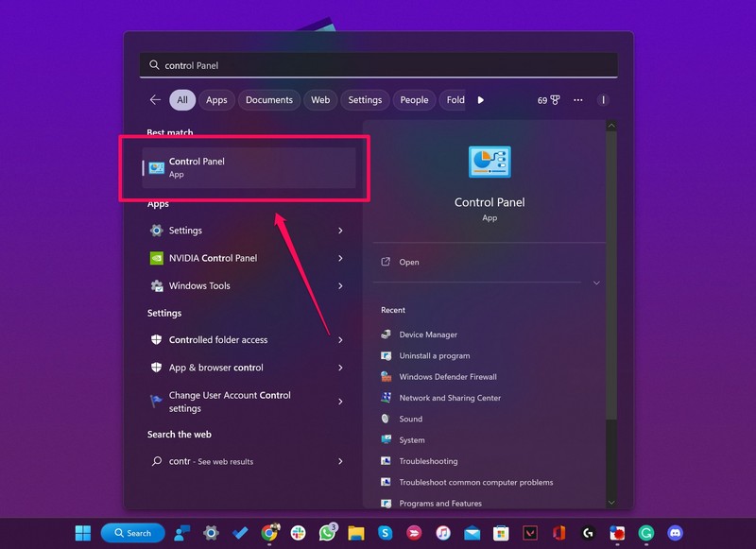Click the Windows Start button
Image resolution: width=756 pixels, height=549 pixels.
83,533
